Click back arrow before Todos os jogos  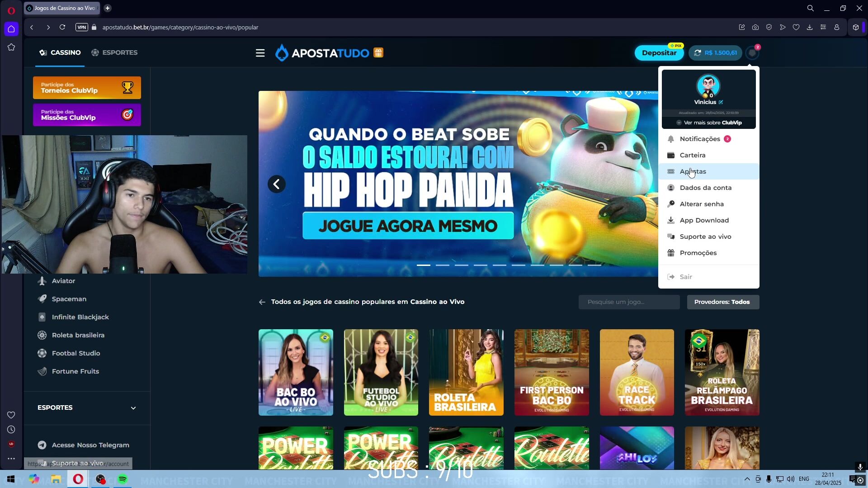point(262,302)
